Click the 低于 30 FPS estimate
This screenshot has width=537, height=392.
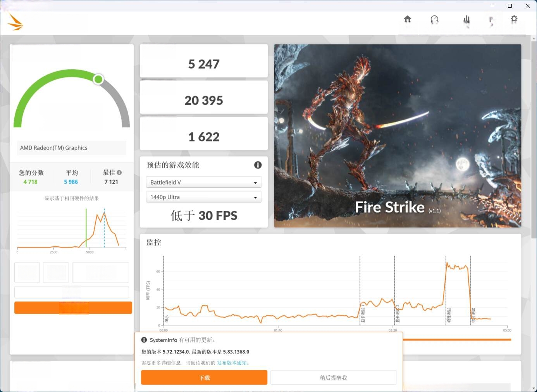pyautogui.click(x=204, y=216)
